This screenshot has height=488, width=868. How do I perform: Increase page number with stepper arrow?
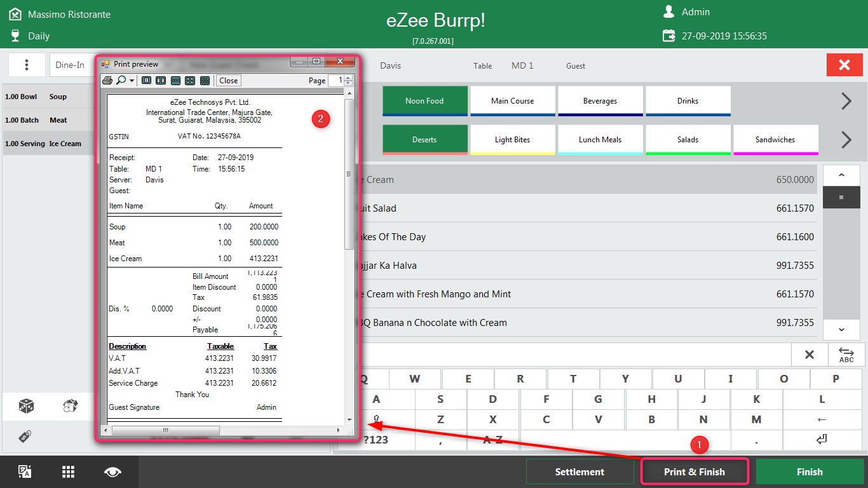coord(348,78)
